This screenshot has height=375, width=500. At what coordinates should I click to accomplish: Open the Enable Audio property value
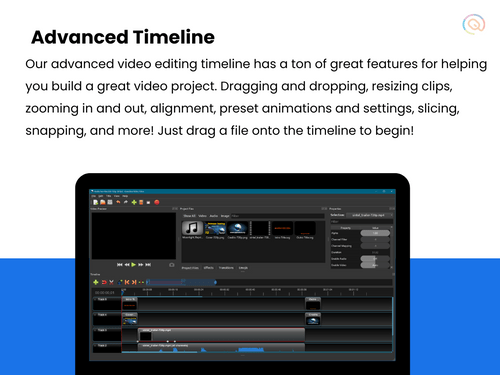coord(375,259)
